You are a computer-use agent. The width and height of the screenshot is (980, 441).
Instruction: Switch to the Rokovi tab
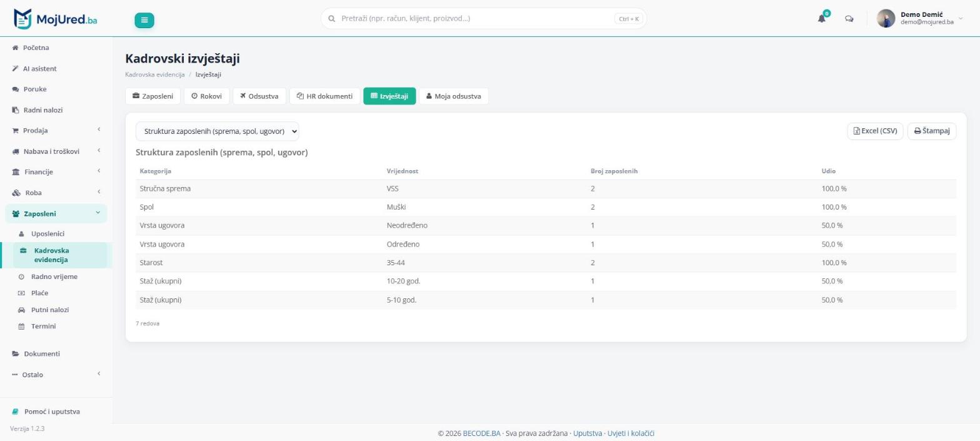click(x=207, y=96)
